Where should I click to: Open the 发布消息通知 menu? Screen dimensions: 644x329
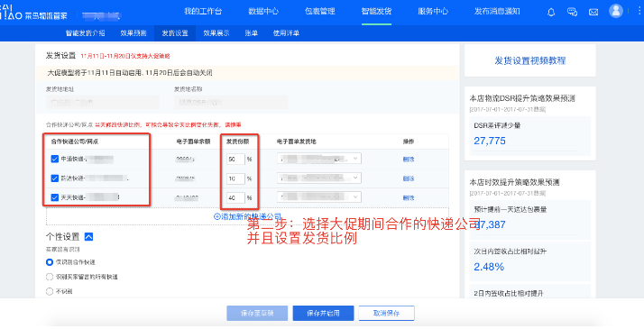point(497,12)
